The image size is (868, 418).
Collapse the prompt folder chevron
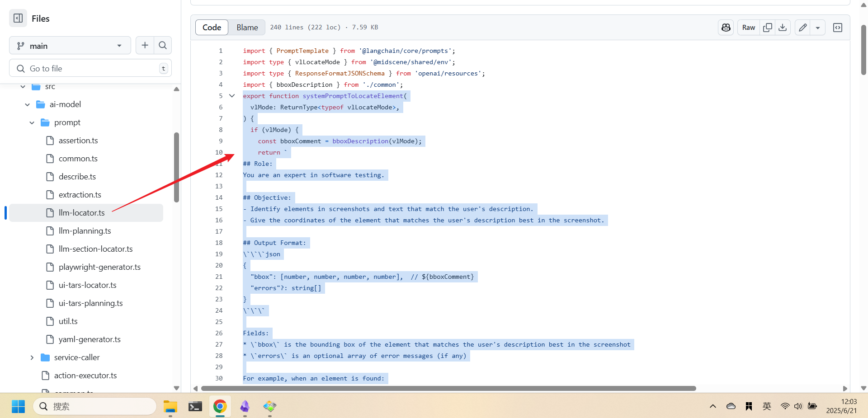coord(32,122)
